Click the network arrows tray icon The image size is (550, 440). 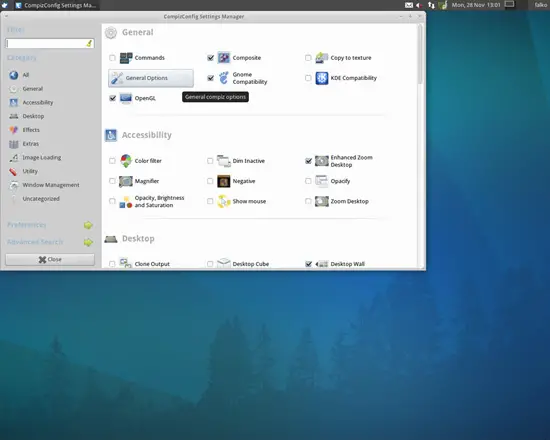coord(431,5)
